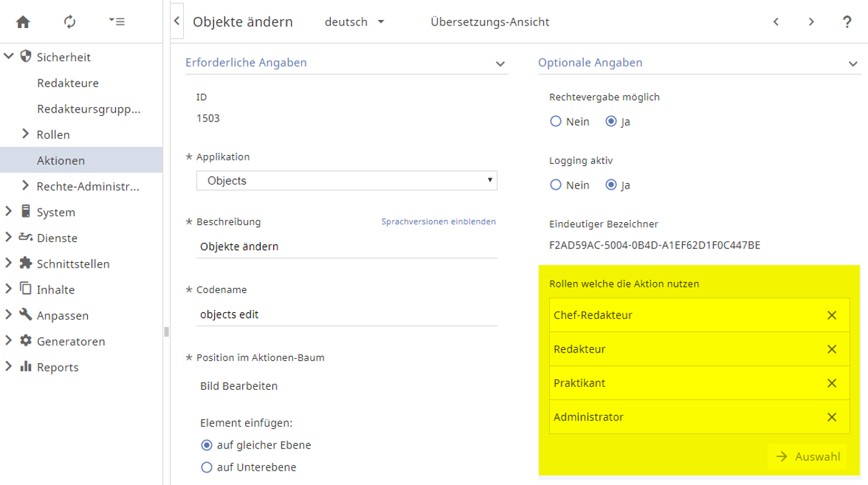Click the Auswahl button
Viewport: 868px width, 485px height.
tap(808, 457)
